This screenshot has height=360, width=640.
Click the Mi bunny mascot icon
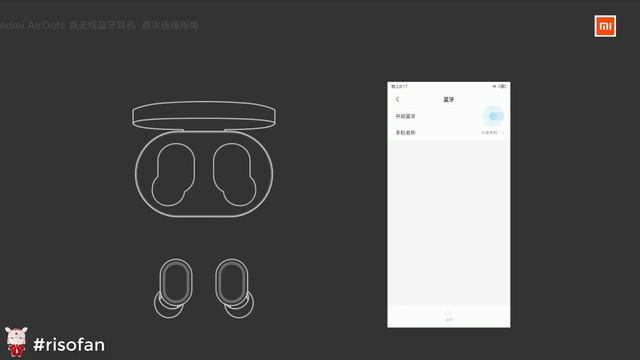click(16, 342)
